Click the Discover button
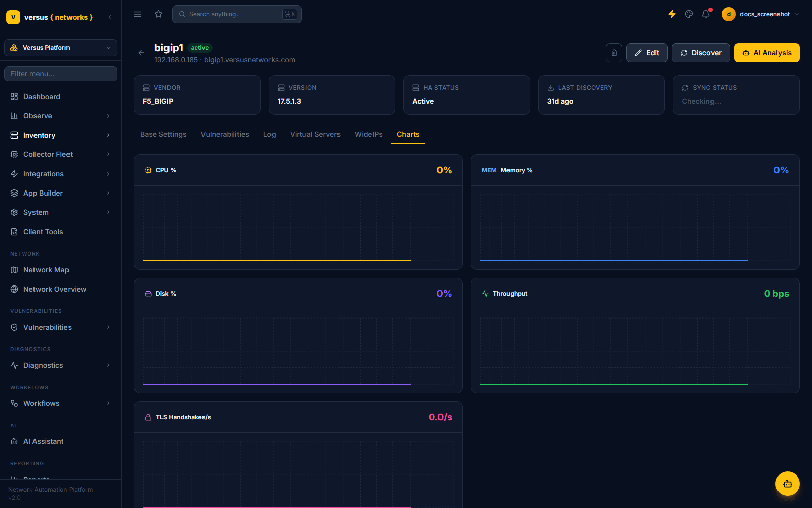 click(x=701, y=53)
